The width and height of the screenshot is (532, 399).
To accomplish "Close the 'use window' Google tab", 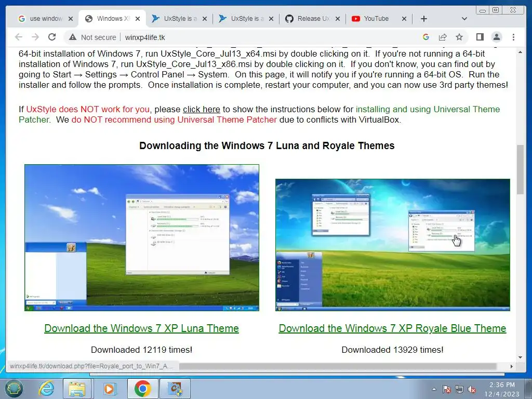I will (70, 19).
